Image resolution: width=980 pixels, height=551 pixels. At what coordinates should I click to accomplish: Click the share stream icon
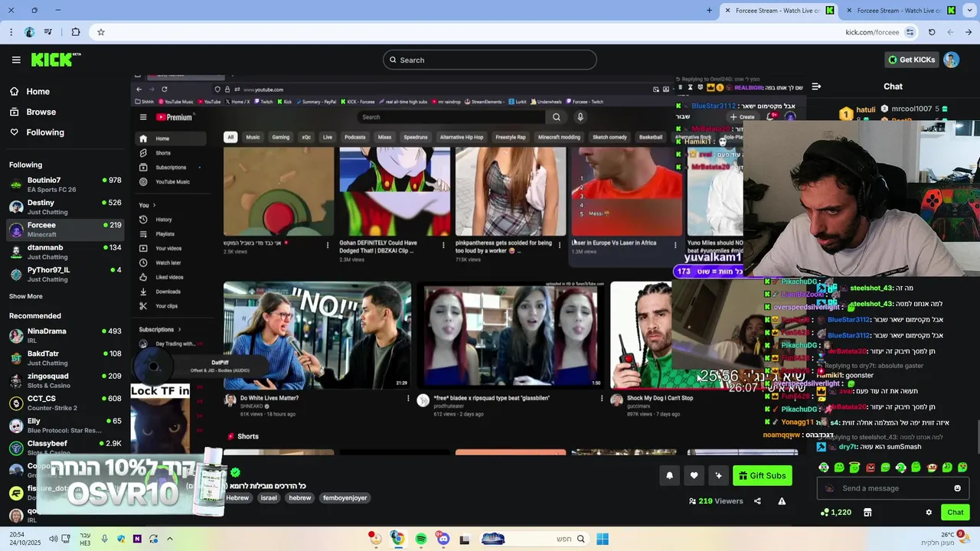757,501
